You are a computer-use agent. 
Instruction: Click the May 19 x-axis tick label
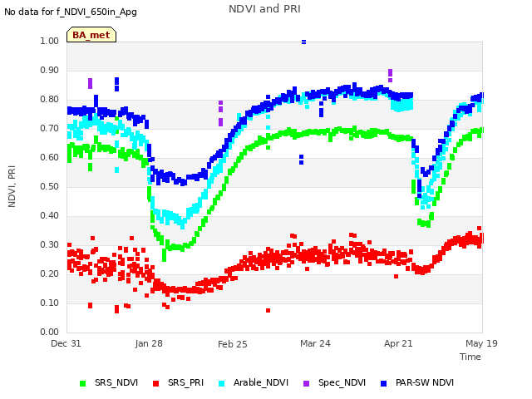coord(481,343)
